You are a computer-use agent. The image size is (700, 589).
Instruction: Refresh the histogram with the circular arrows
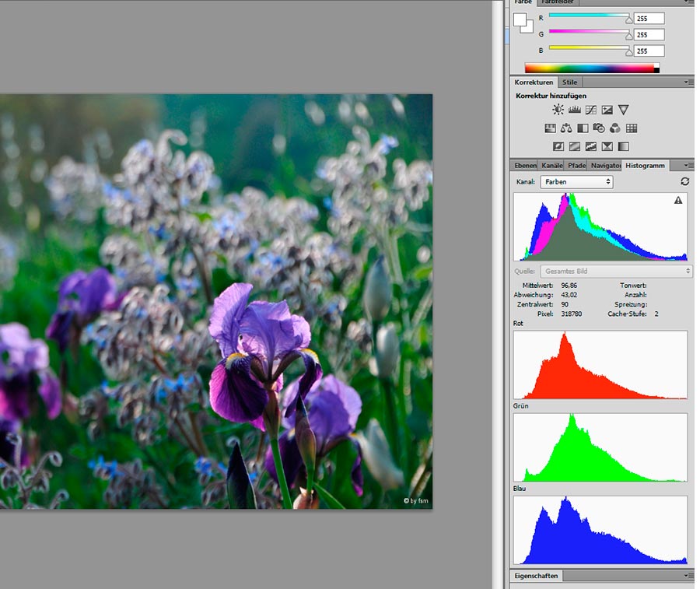pos(684,181)
